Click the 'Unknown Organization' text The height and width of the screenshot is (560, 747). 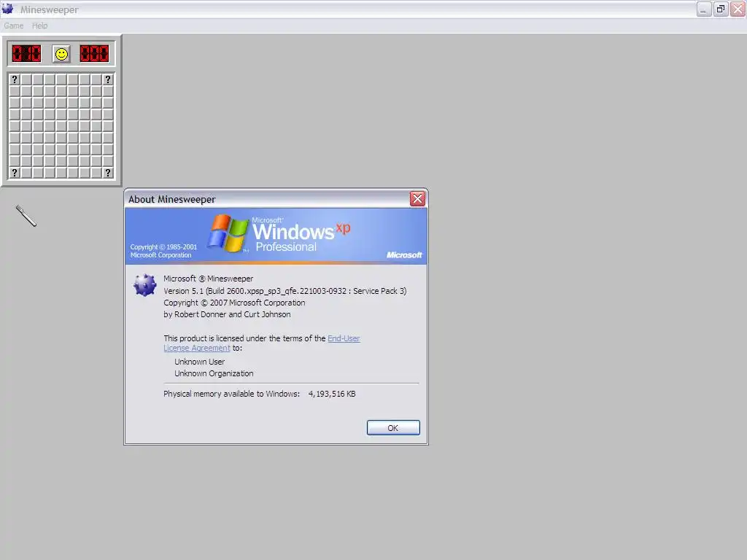coord(214,374)
